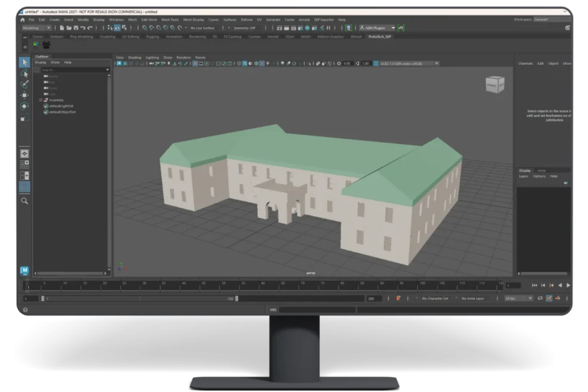
Task: Toggle select by object type mode
Action: (117, 28)
